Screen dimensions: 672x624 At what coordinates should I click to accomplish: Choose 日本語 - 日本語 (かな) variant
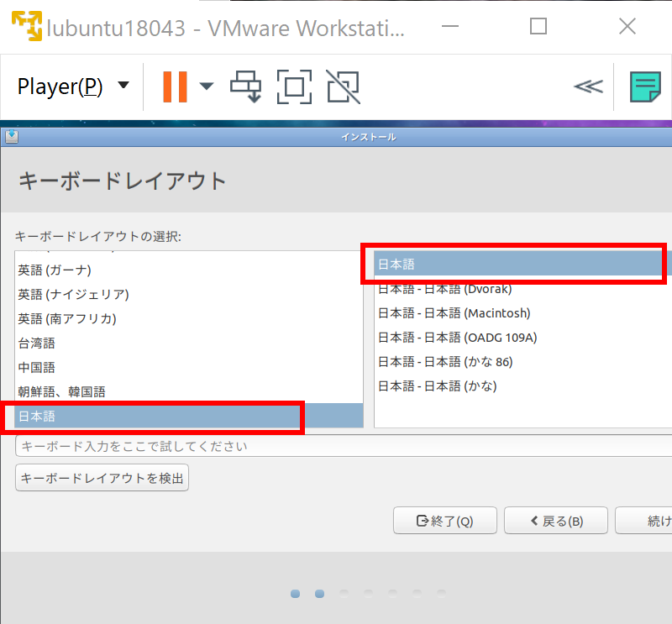tap(522, 386)
